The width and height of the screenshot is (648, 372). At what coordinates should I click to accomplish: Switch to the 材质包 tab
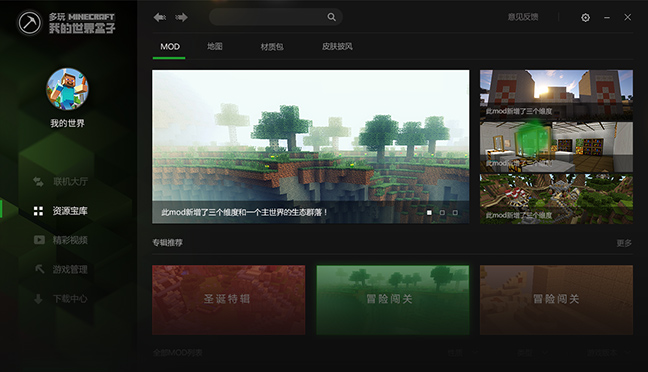pos(272,47)
